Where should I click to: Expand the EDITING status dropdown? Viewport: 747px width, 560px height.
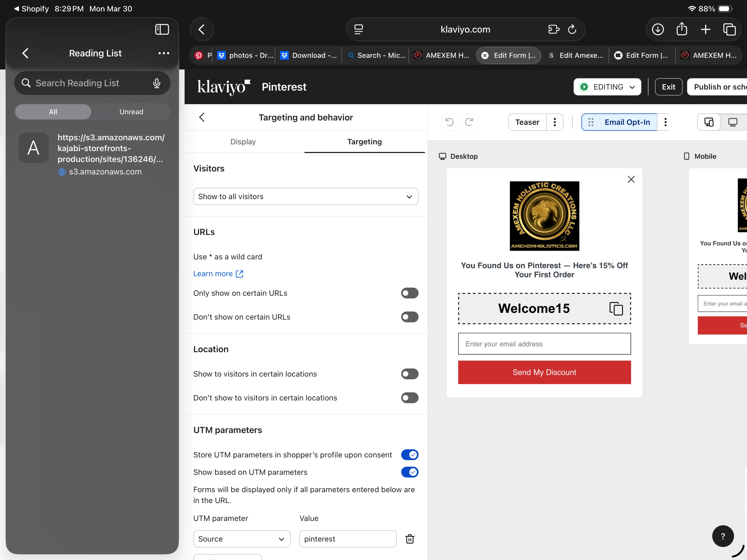click(607, 87)
